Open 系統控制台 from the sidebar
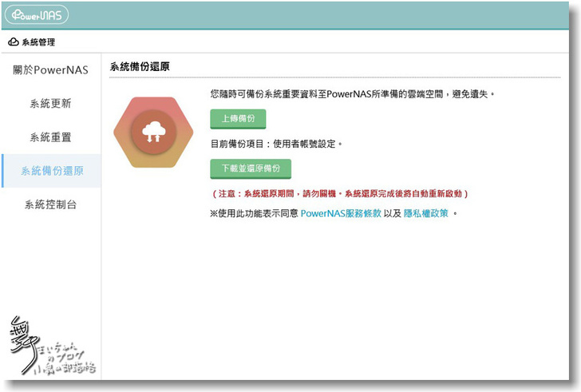The image size is (581, 392). point(51,204)
